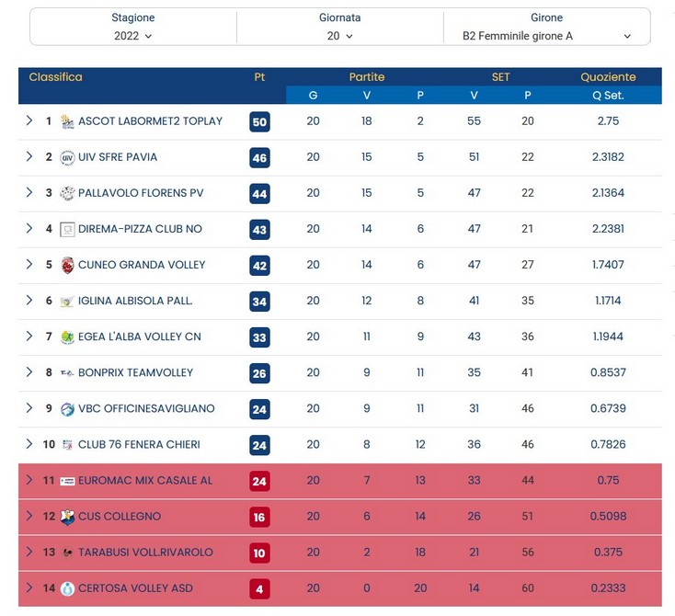Screen dimensions: 675x616
Task: Select team name VBC OFFICINESAVIGLIANO
Action: (146, 408)
